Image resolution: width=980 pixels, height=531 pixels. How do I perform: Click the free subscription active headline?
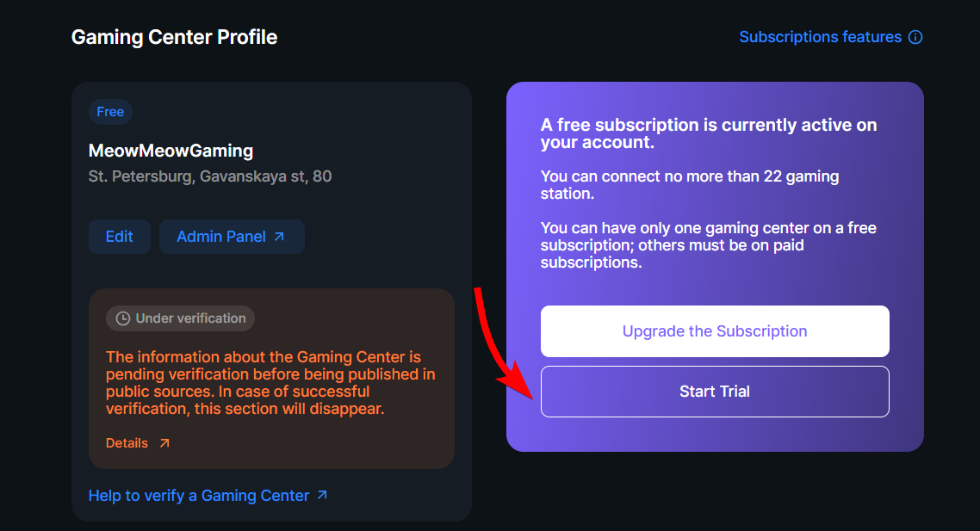click(709, 133)
